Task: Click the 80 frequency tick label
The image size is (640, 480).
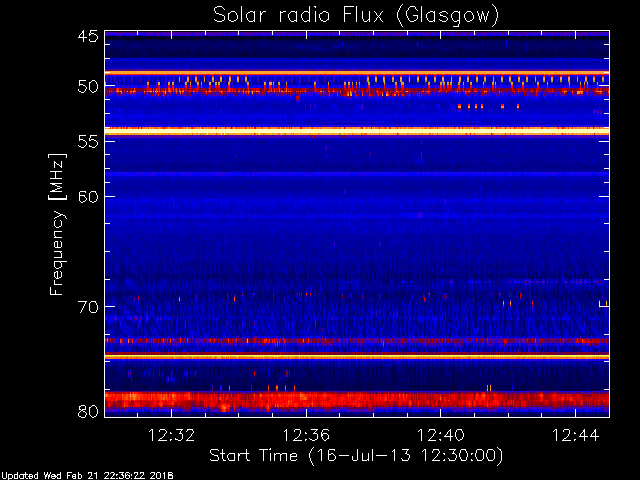Action: 88,411
